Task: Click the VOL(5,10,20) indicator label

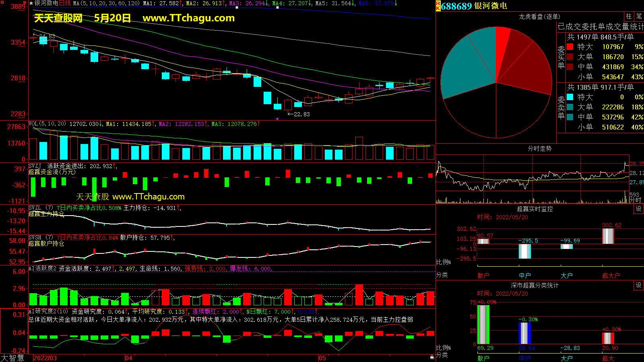Action: pyautogui.click(x=47, y=124)
